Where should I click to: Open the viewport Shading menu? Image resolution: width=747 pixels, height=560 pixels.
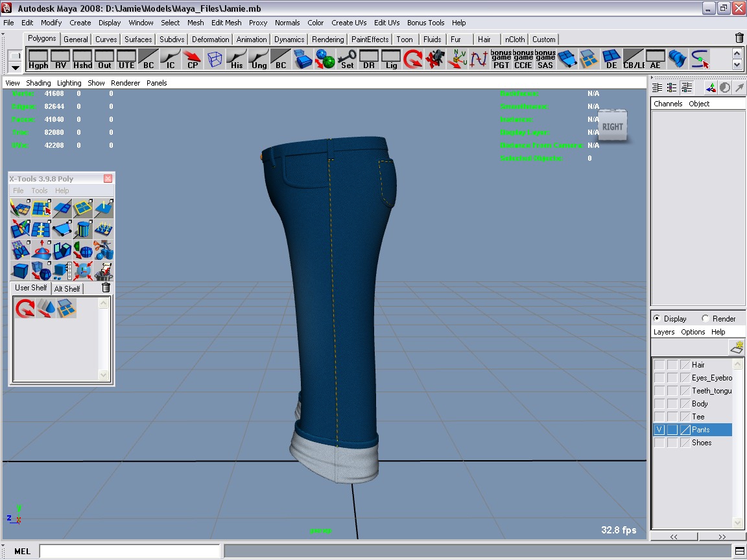pyautogui.click(x=38, y=83)
